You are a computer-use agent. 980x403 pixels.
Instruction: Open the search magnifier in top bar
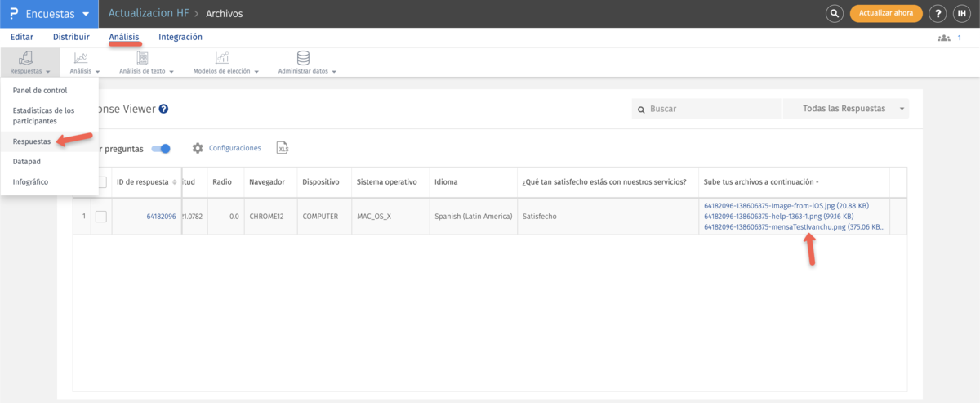[x=834, y=14]
